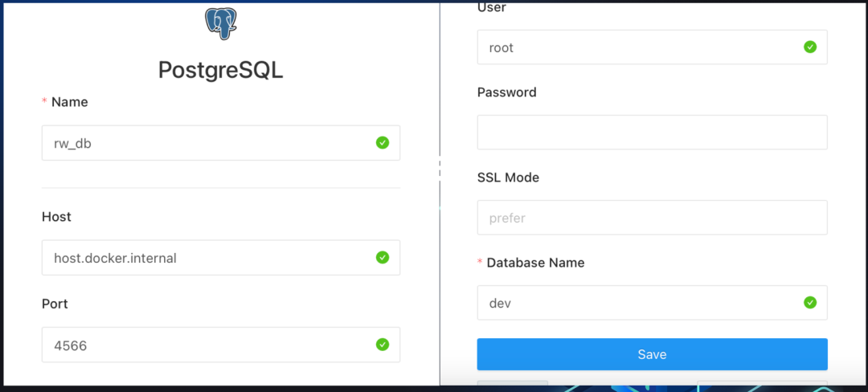Click the required Name label

click(69, 102)
